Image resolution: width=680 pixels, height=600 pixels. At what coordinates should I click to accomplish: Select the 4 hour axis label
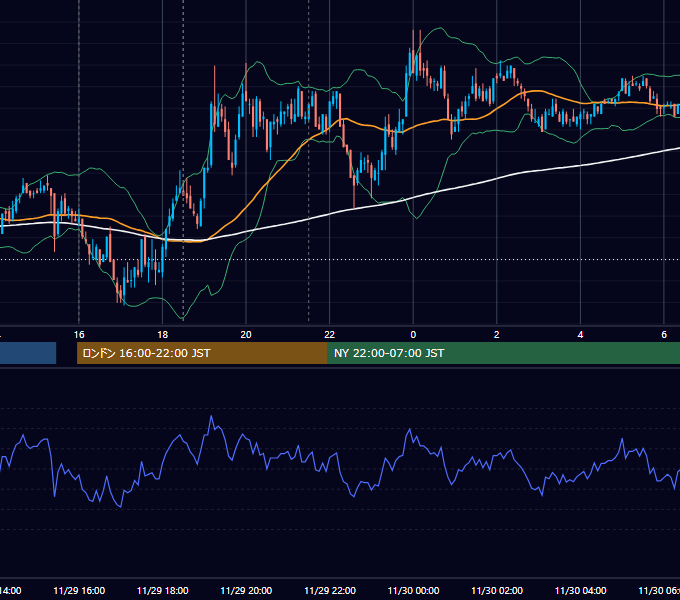coord(580,335)
